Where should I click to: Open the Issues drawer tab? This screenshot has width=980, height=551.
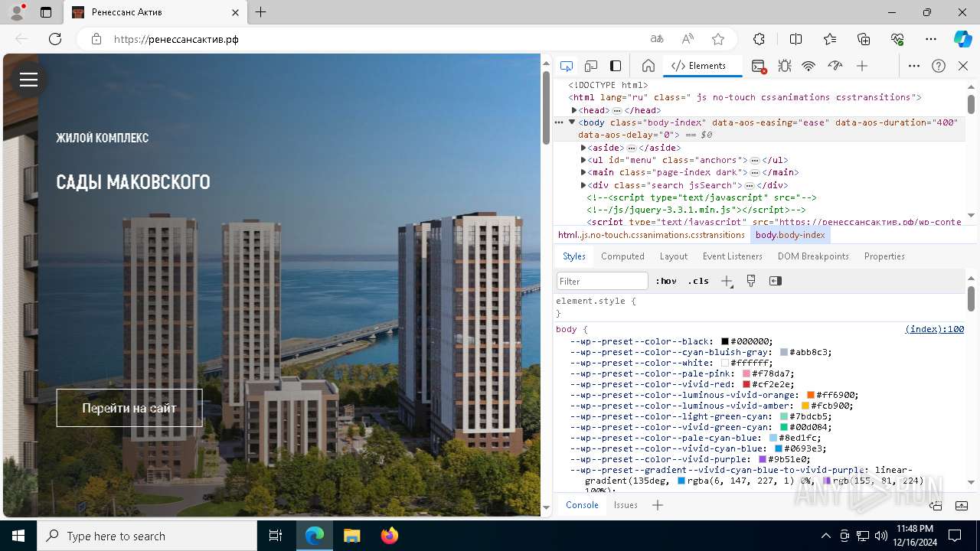click(x=626, y=505)
